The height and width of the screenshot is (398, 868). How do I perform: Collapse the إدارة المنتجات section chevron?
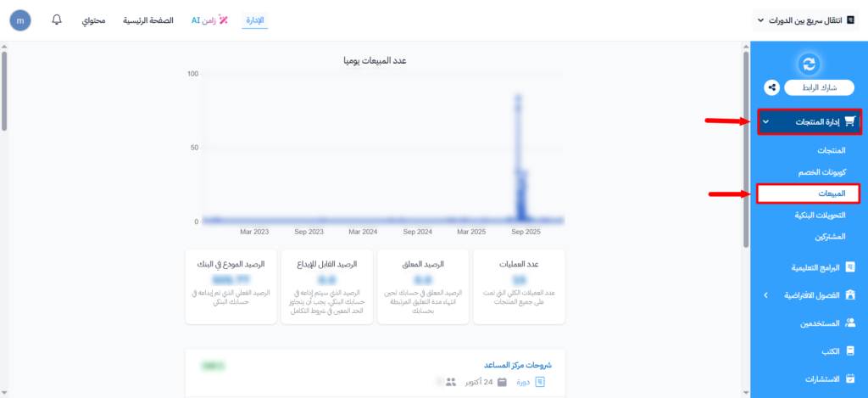click(765, 122)
